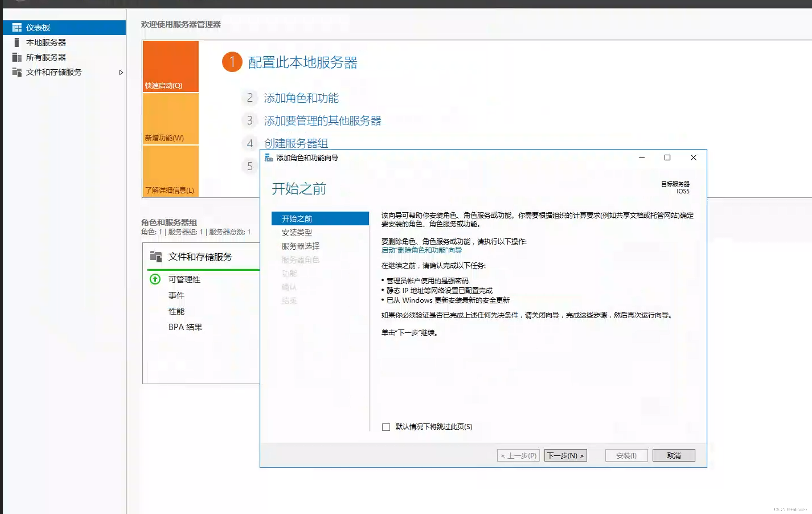Open 所有服务器 in the left navigation
This screenshot has height=514, width=812.
tap(64, 57)
